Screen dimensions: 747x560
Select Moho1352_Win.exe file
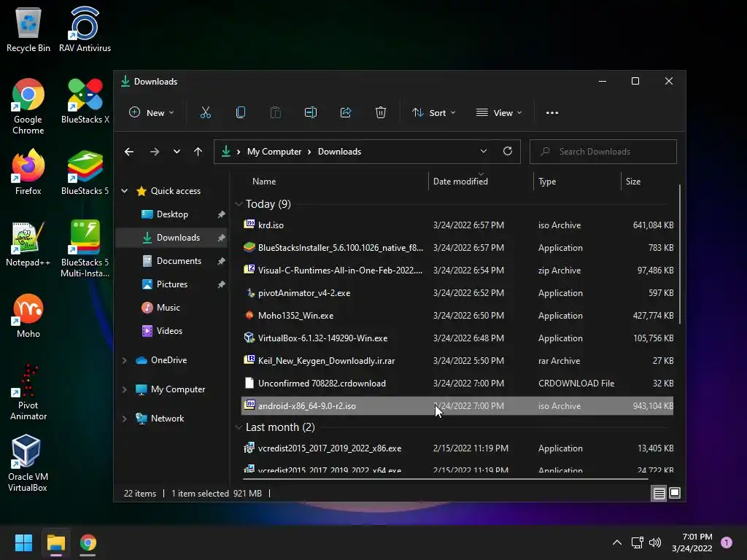coord(457,316)
